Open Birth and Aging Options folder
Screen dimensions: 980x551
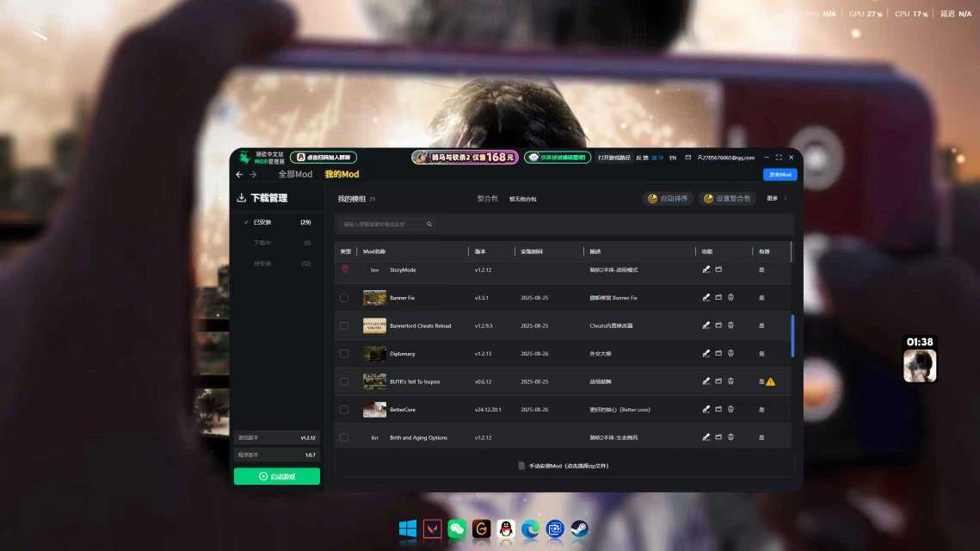click(x=718, y=437)
